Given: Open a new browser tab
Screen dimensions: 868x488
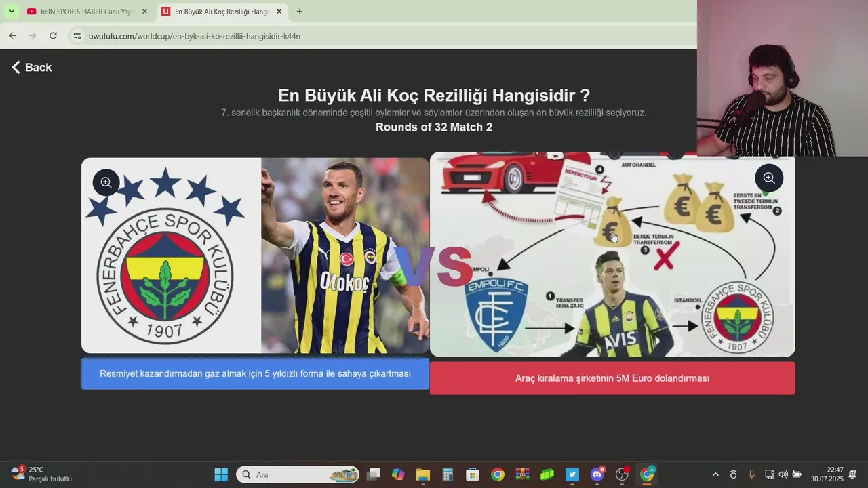Looking at the screenshot, I should 300,12.
